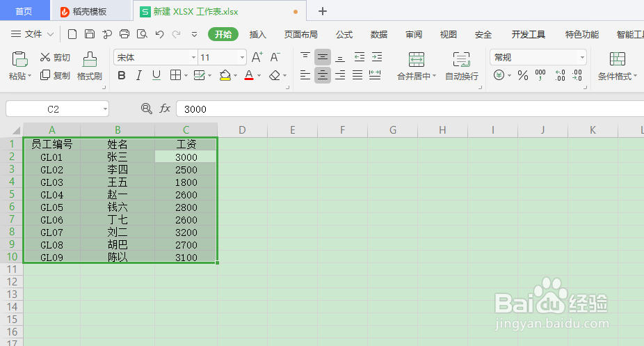
Task: Align text left
Action: 305,75
